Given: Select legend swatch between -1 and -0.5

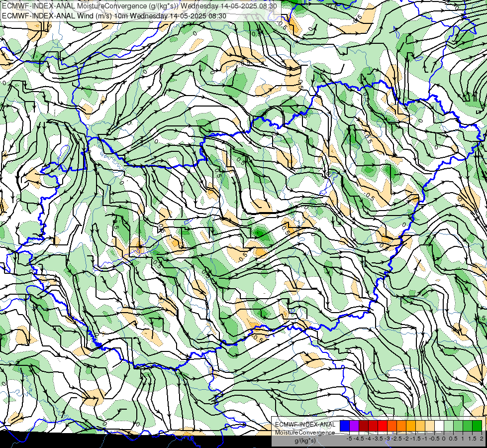Looking at the screenshot, I should point(430,426).
